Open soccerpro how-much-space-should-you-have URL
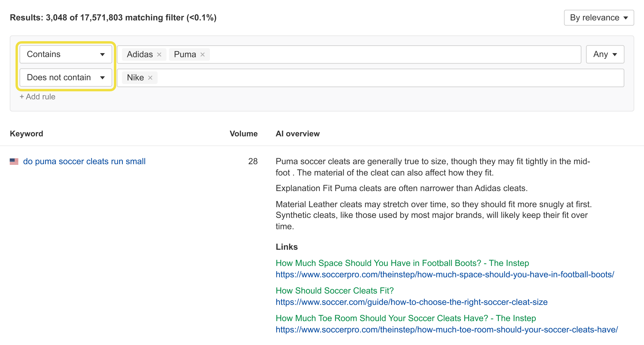 [x=445, y=275]
